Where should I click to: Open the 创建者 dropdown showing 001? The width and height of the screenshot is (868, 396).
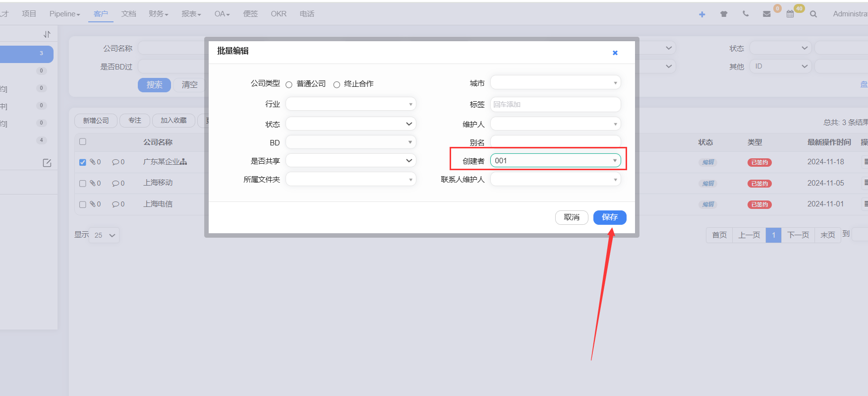coord(555,160)
